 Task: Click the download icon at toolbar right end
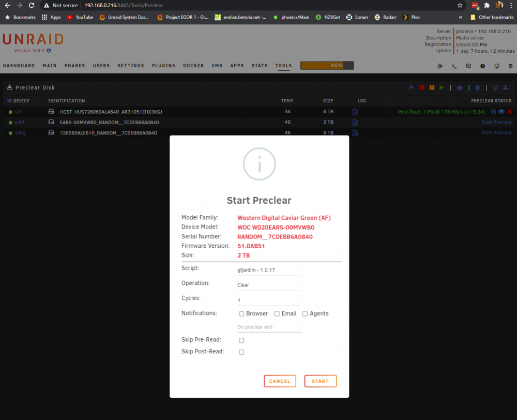tap(506, 87)
